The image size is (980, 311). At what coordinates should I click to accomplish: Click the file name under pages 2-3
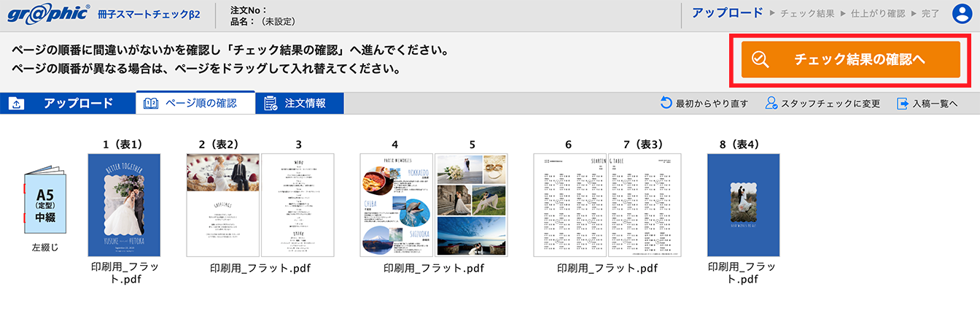[260, 268]
